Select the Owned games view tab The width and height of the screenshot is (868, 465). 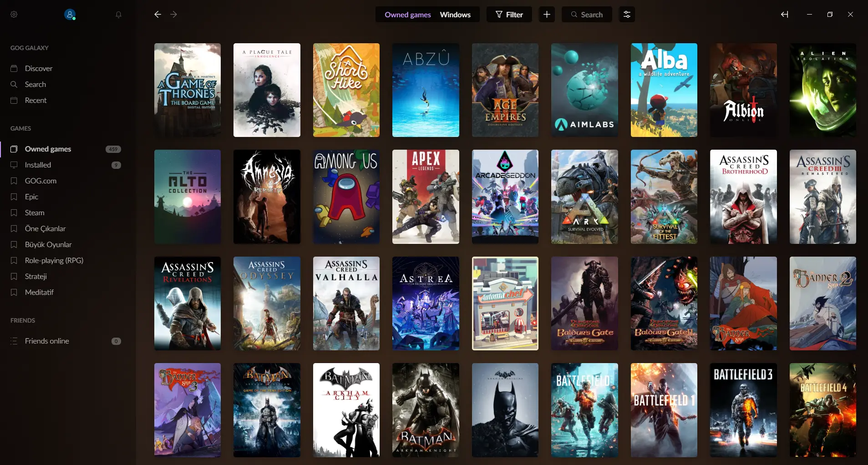pos(408,15)
